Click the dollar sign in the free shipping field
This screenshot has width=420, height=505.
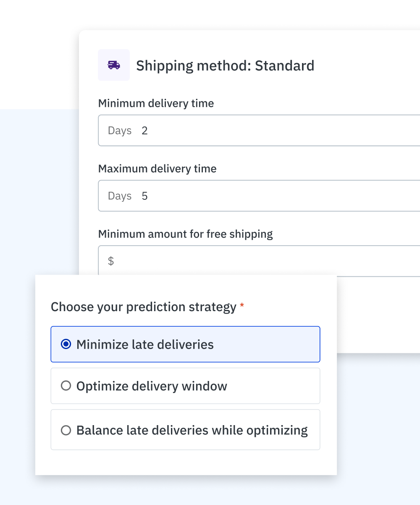pos(111,261)
